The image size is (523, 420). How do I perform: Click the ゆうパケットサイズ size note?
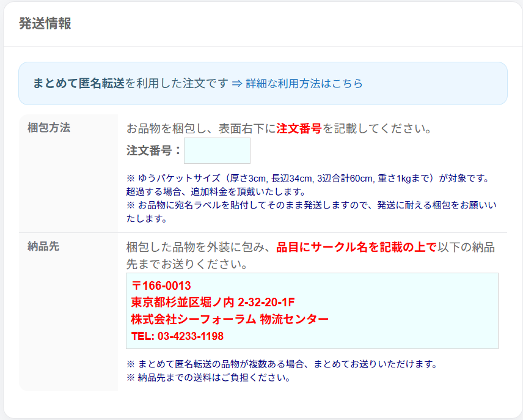click(x=307, y=179)
